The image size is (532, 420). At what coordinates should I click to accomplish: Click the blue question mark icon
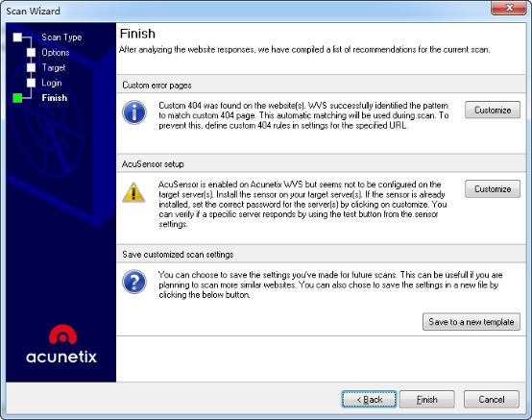[x=134, y=282]
